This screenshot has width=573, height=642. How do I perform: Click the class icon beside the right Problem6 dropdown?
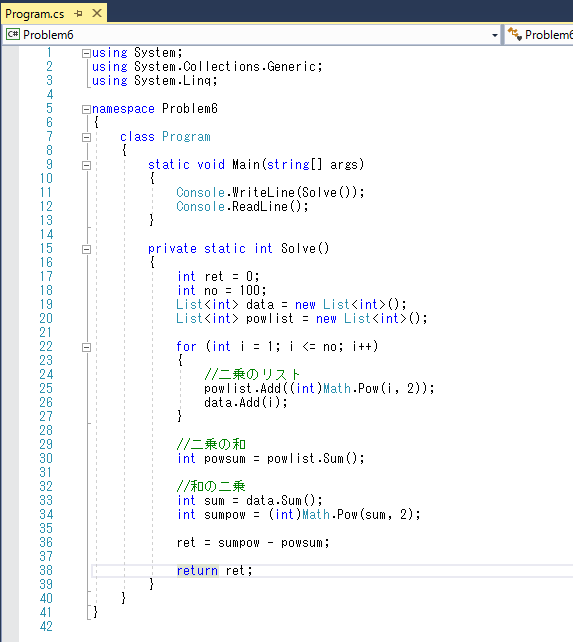tap(515, 34)
